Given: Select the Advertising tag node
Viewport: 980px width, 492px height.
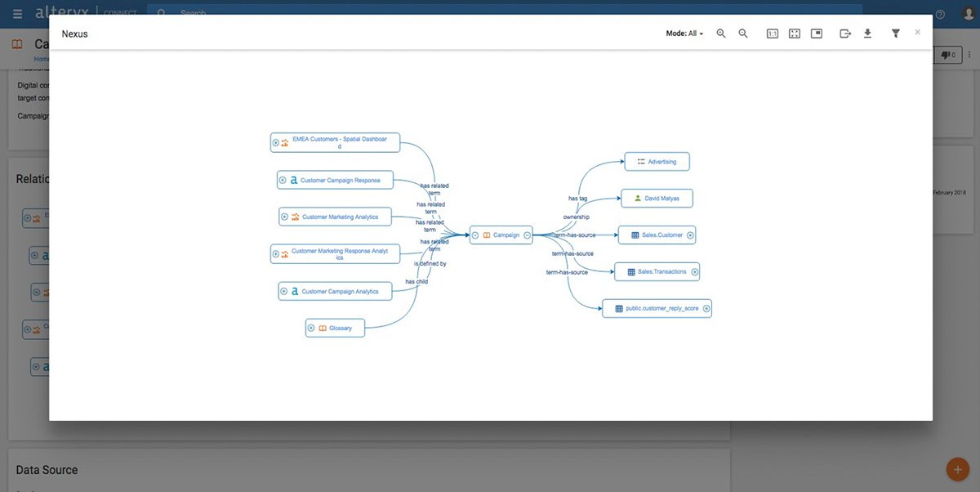Looking at the screenshot, I should pyautogui.click(x=657, y=160).
